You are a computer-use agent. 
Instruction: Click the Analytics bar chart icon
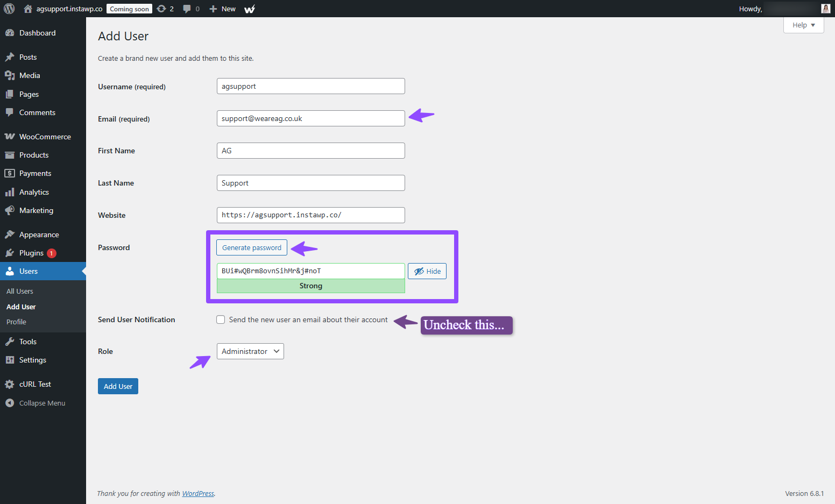click(x=10, y=192)
